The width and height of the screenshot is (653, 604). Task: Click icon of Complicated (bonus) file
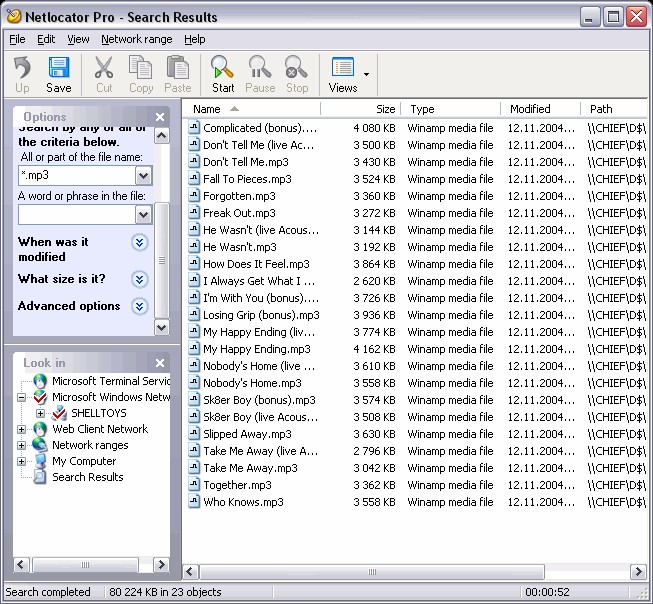coord(194,127)
